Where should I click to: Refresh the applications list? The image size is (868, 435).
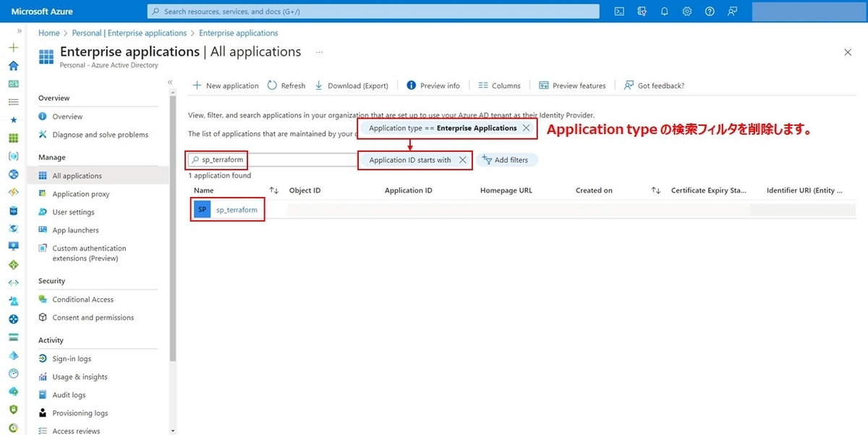point(286,85)
